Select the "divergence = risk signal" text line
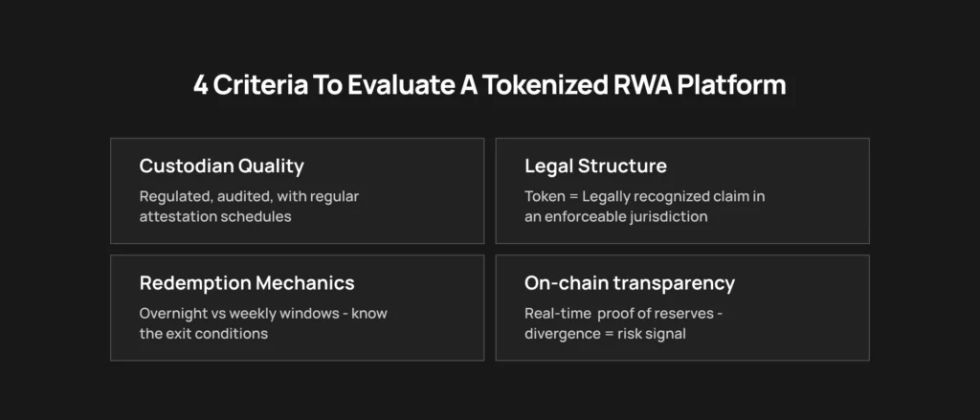Viewport: 980px width, 420px height. point(607,335)
